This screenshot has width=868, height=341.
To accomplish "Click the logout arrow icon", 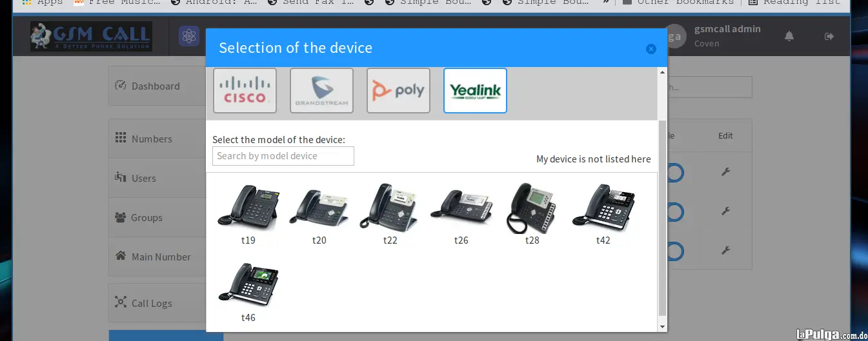I will (x=829, y=36).
